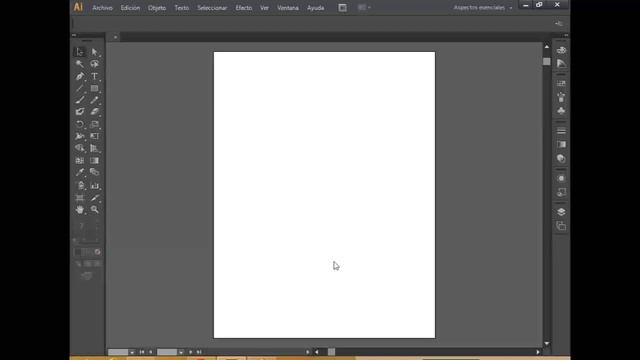
Task: Click the vertical scrollbar up arrow
Action: point(547,47)
